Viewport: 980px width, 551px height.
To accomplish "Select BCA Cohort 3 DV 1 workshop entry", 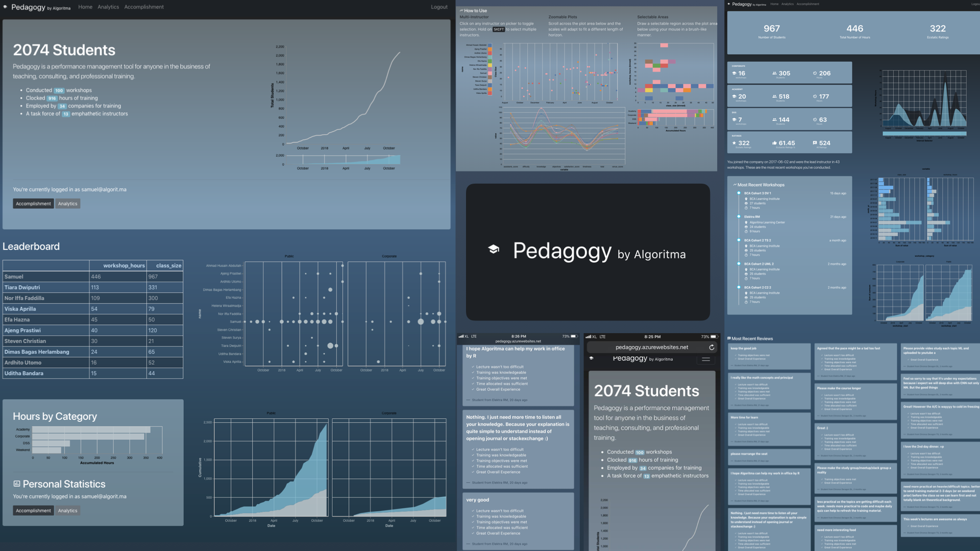I will 757,193.
